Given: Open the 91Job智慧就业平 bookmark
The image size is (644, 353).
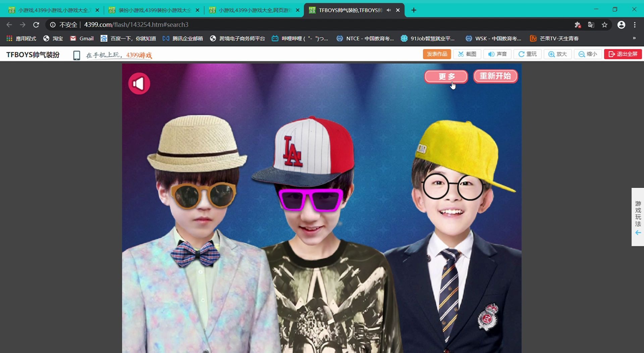Looking at the screenshot, I should [428, 38].
